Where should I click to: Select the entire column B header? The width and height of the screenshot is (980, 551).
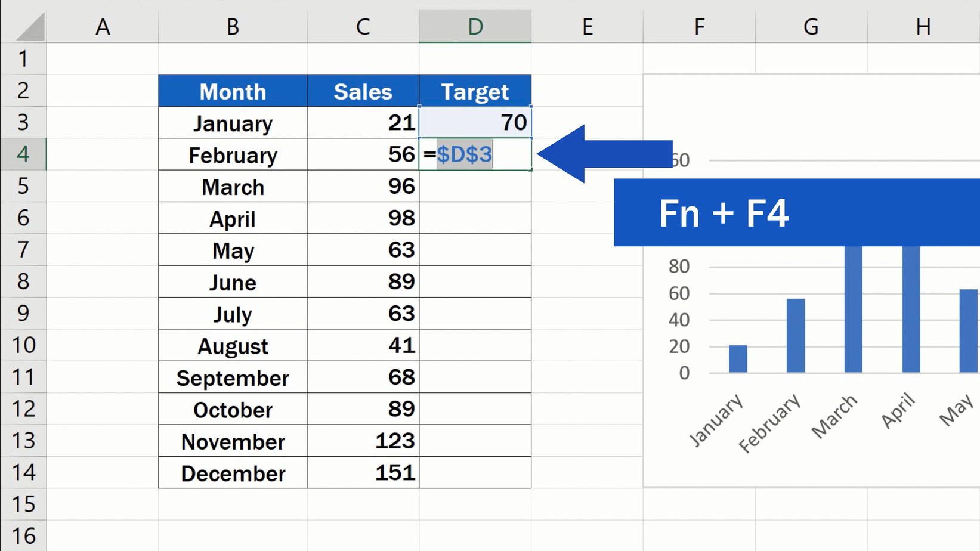click(233, 26)
